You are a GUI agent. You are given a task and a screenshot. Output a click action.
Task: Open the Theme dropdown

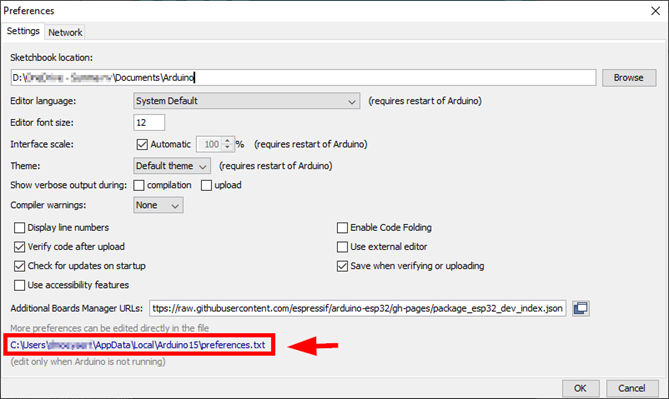tap(172, 166)
